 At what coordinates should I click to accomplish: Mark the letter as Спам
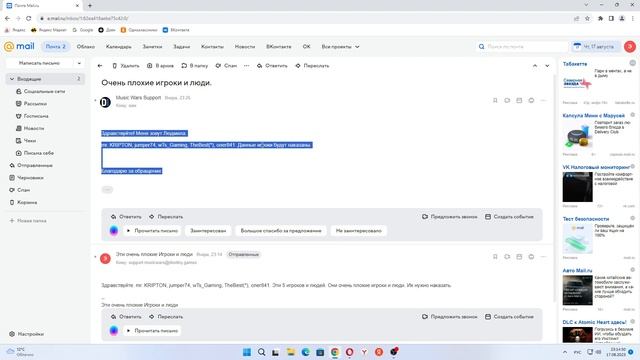[226, 66]
